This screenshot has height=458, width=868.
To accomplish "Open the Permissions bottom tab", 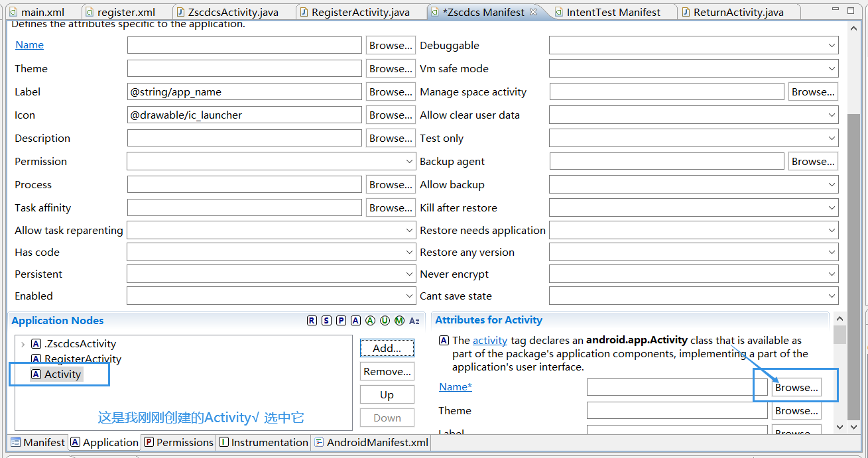I will click(x=179, y=442).
